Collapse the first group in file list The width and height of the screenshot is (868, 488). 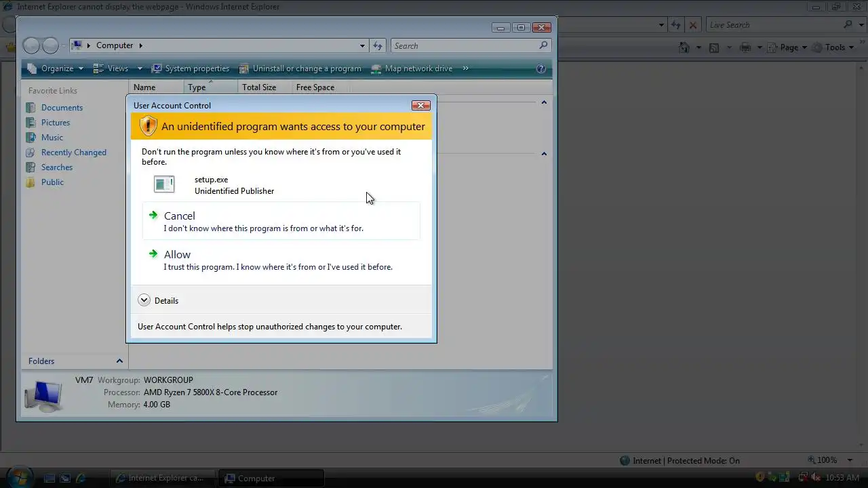[x=544, y=102]
